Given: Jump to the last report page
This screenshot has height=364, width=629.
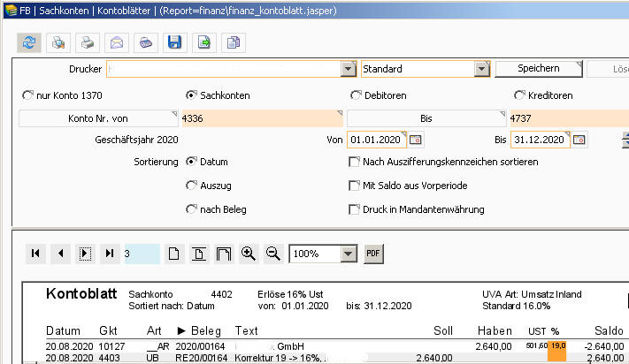Looking at the screenshot, I should click(x=110, y=254).
